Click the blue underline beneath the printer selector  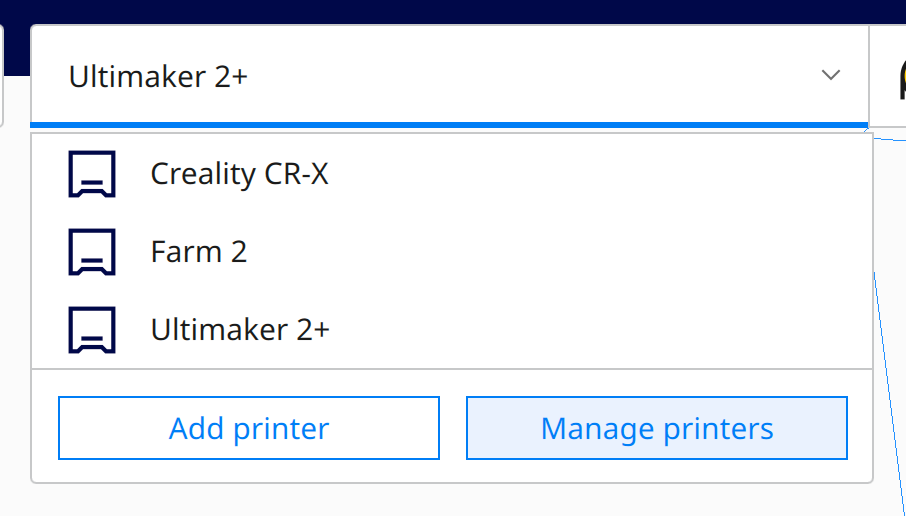[x=450, y=125]
